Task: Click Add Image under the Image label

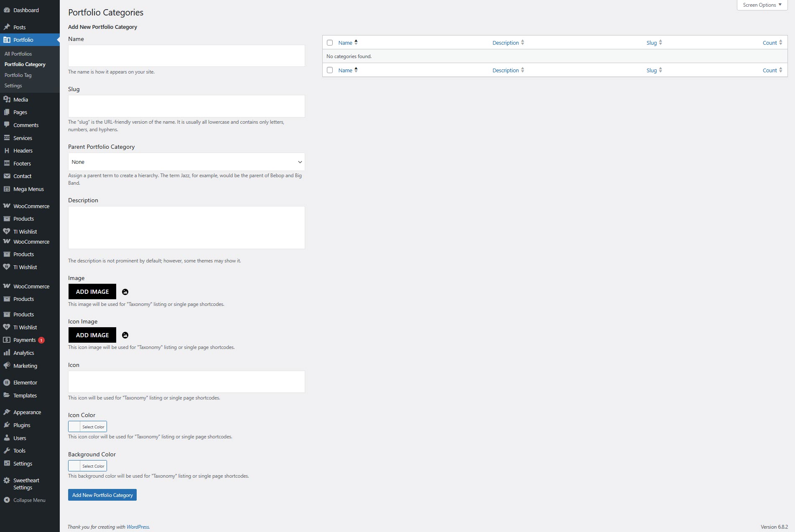Action: tap(92, 292)
